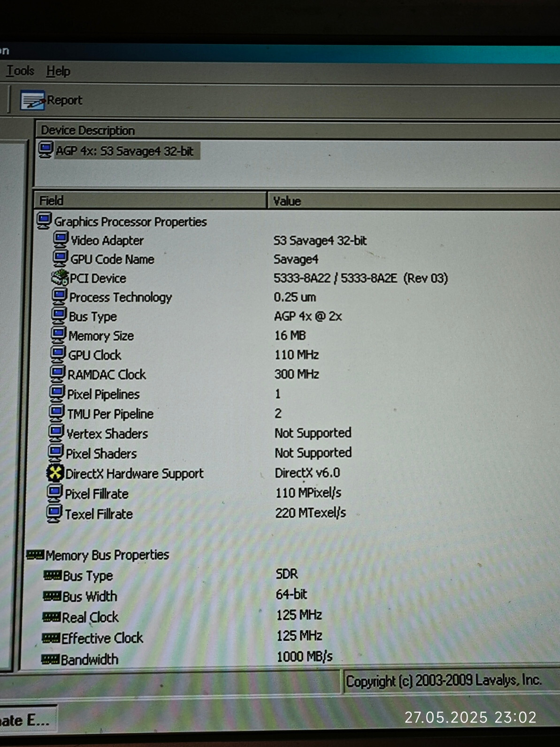Select the Vertex Shaders field label
The height and width of the screenshot is (747, 560).
pyautogui.click(x=107, y=434)
